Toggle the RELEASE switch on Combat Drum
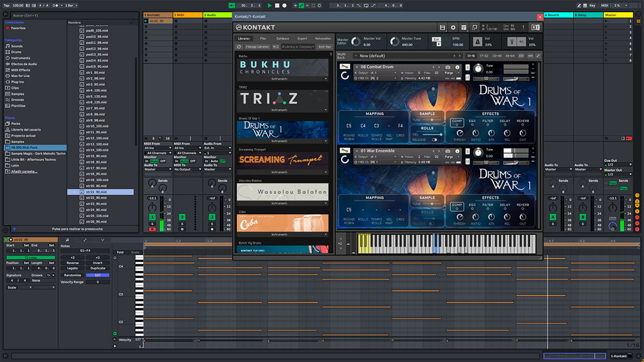This screenshot has height=362, width=644. (434, 140)
